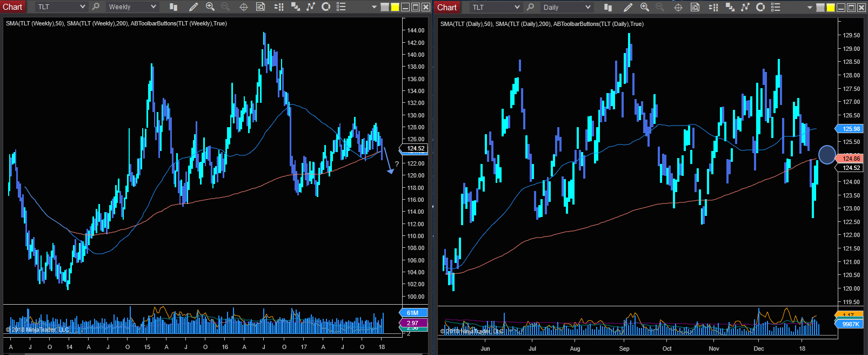Open the TLT instrument dropdown in the Daily chart

click(x=496, y=7)
